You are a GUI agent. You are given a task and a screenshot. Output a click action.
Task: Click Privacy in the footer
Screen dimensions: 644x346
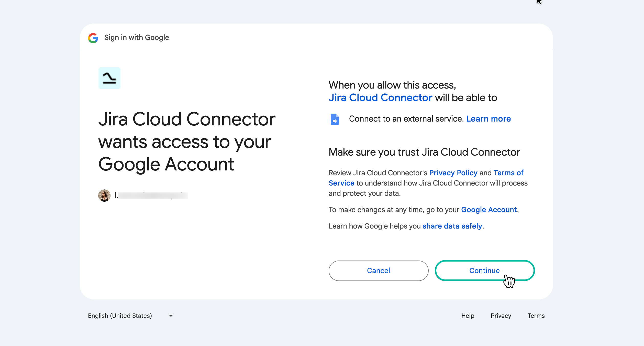(x=501, y=316)
